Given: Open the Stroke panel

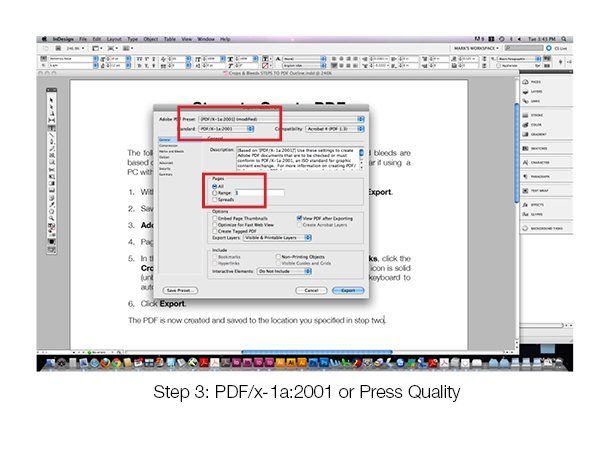Looking at the screenshot, I should 533,115.
